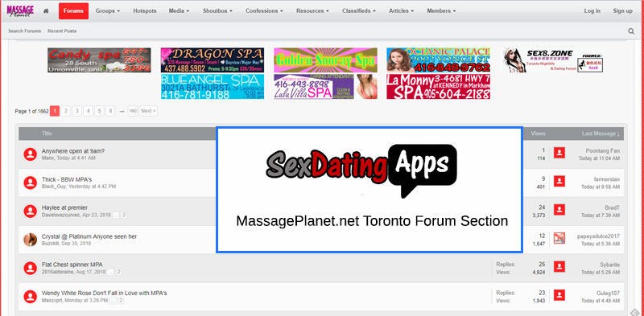Screen dimensions: 644x316
Task: Click the Sign up link
Action: 622,11
